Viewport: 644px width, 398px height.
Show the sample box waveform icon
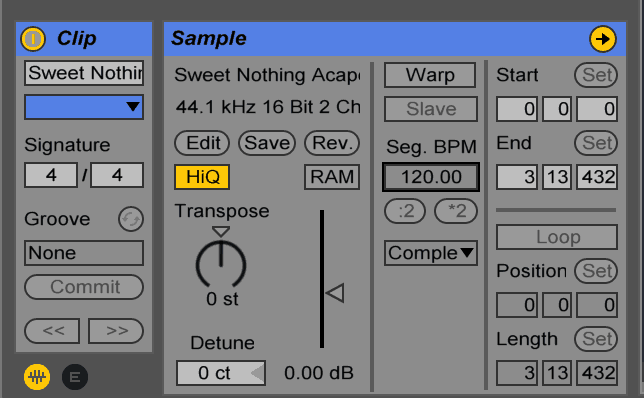point(37,377)
